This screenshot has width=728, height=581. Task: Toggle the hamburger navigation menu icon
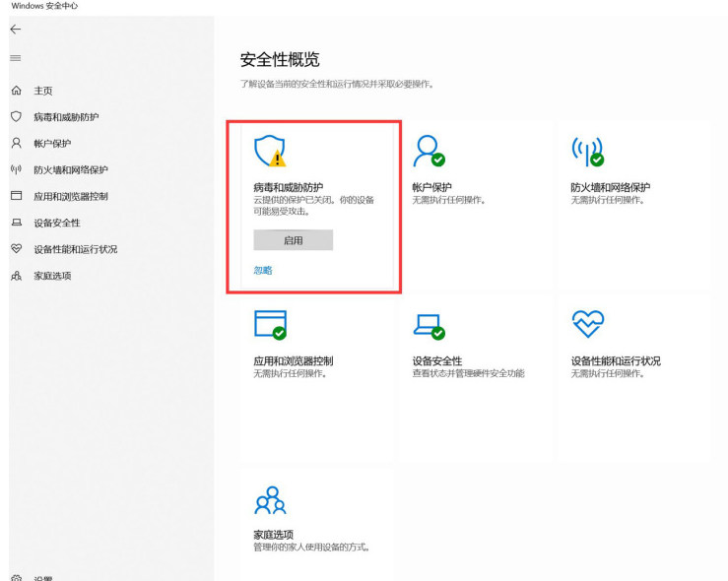click(x=16, y=58)
